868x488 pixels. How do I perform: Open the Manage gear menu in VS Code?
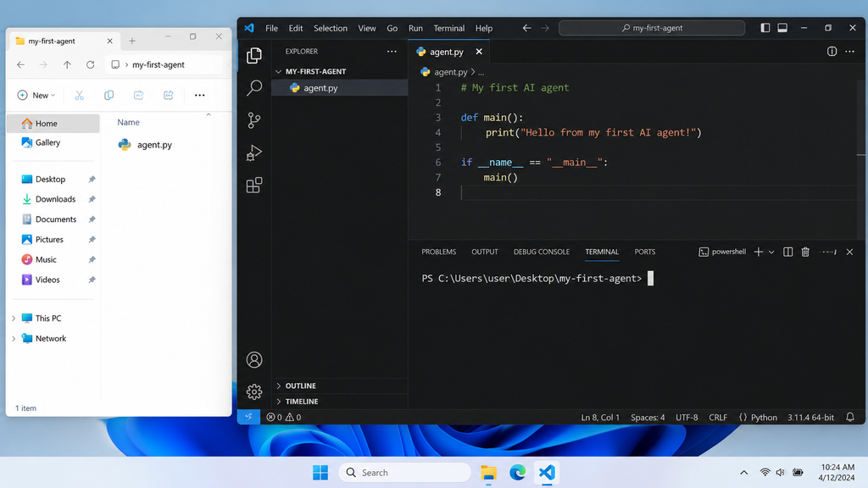(254, 391)
